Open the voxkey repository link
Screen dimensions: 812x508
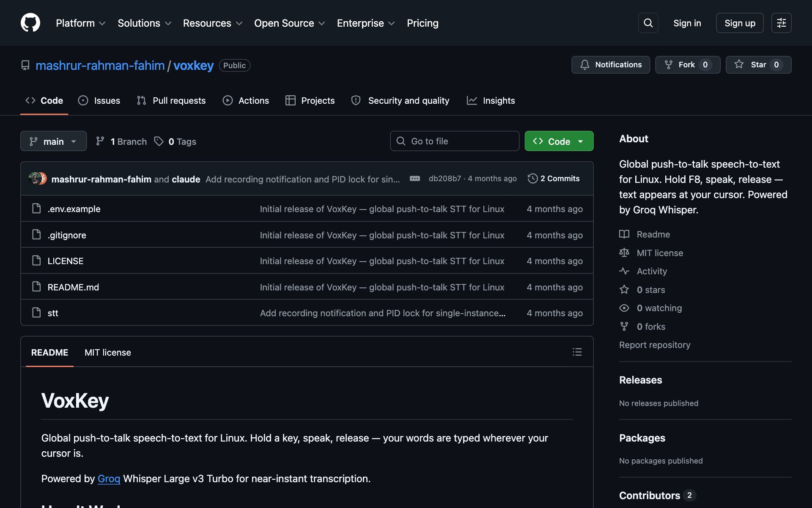click(x=194, y=65)
